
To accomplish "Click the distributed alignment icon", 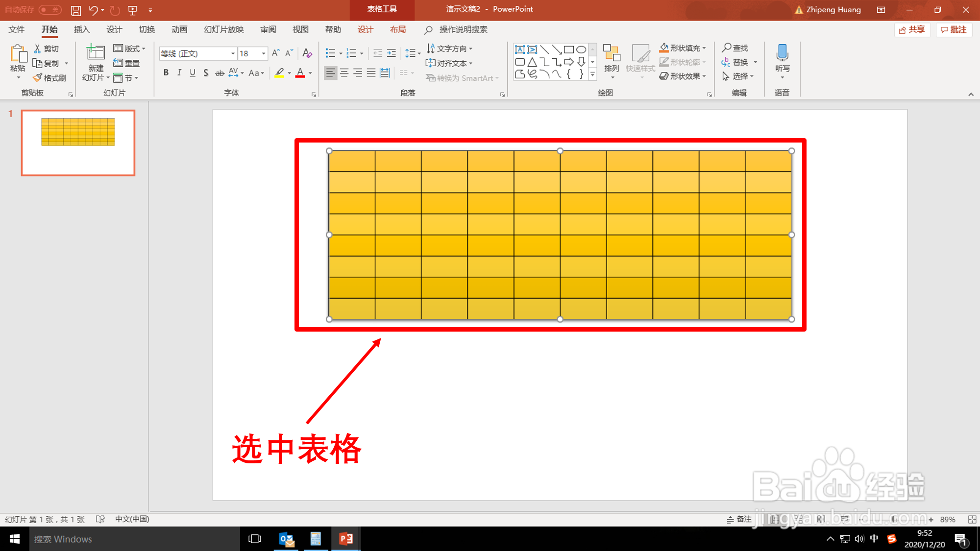I will click(x=385, y=73).
